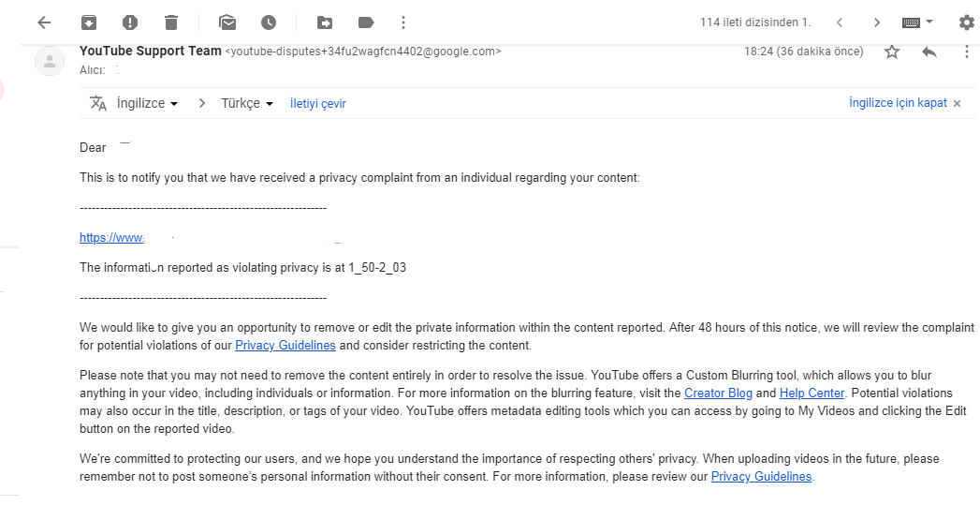Move email to a folder
This screenshot has height=505, width=980.
pyautogui.click(x=325, y=22)
